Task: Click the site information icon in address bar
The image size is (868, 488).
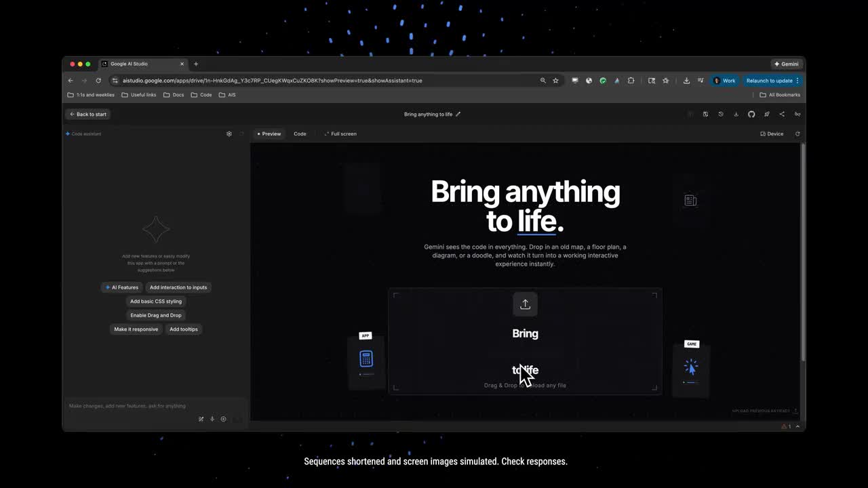Action: point(115,81)
